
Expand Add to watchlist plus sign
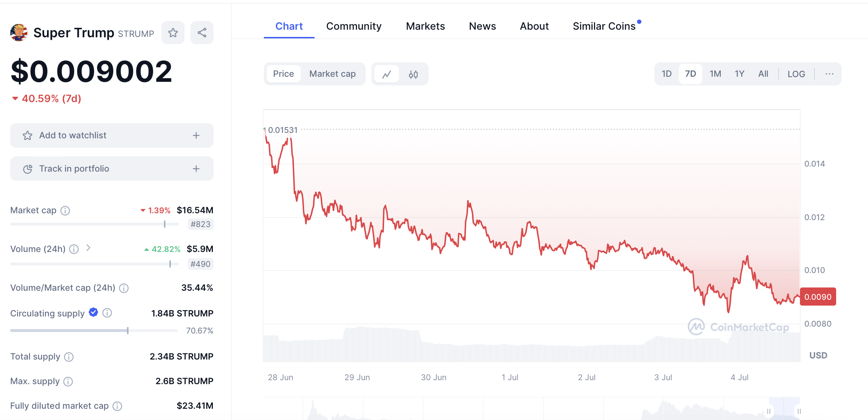click(x=196, y=135)
